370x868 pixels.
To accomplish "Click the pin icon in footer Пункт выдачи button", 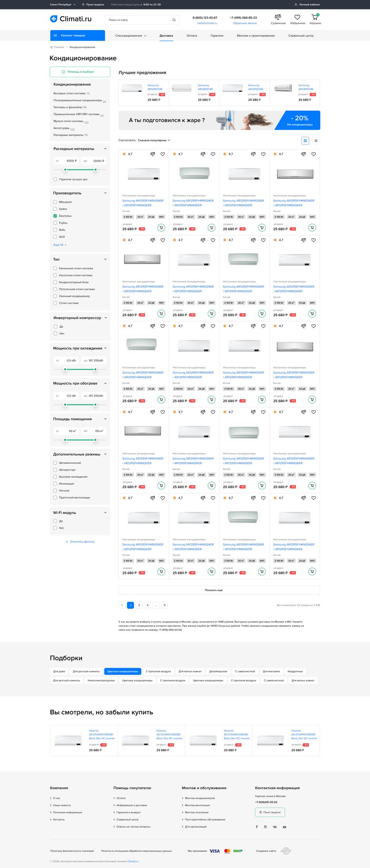I will pos(260,812).
